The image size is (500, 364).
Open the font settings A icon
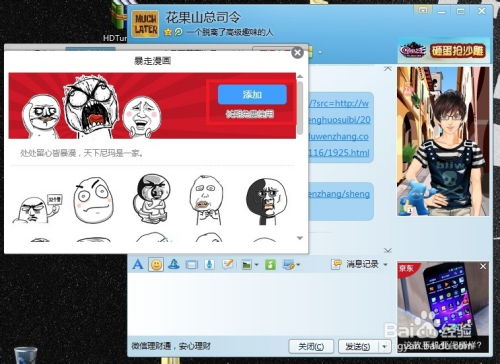click(138, 264)
